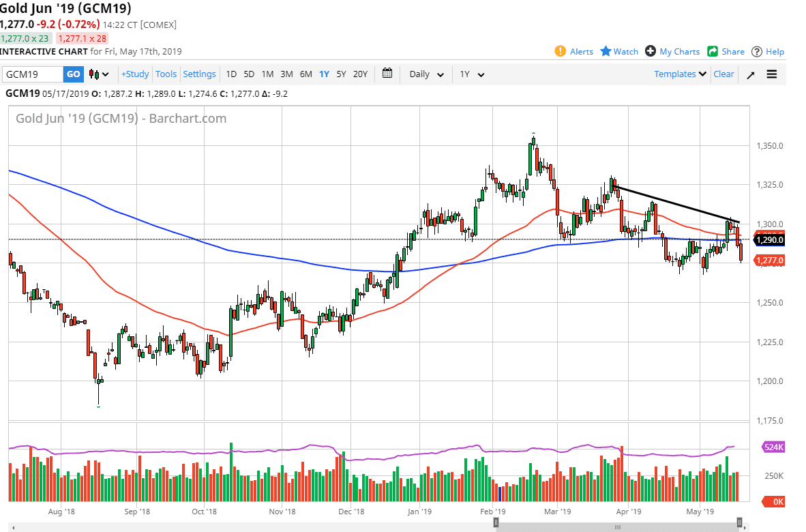806x532 pixels.
Task: Expand the Daily frequency dropdown
Action: [x=426, y=74]
